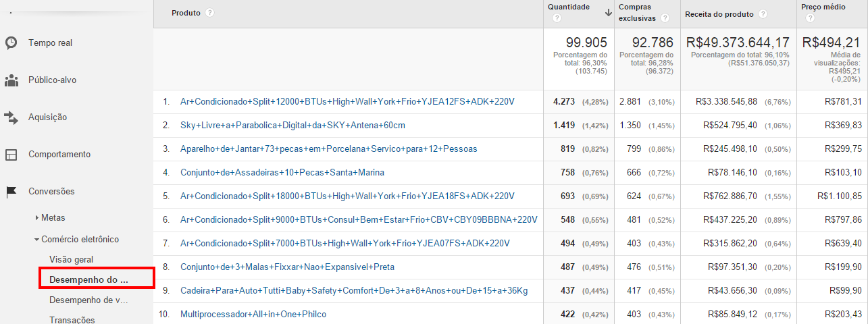Click the Quantidade sort descending arrow
The height and width of the screenshot is (324, 868).
click(x=608, y=12)
